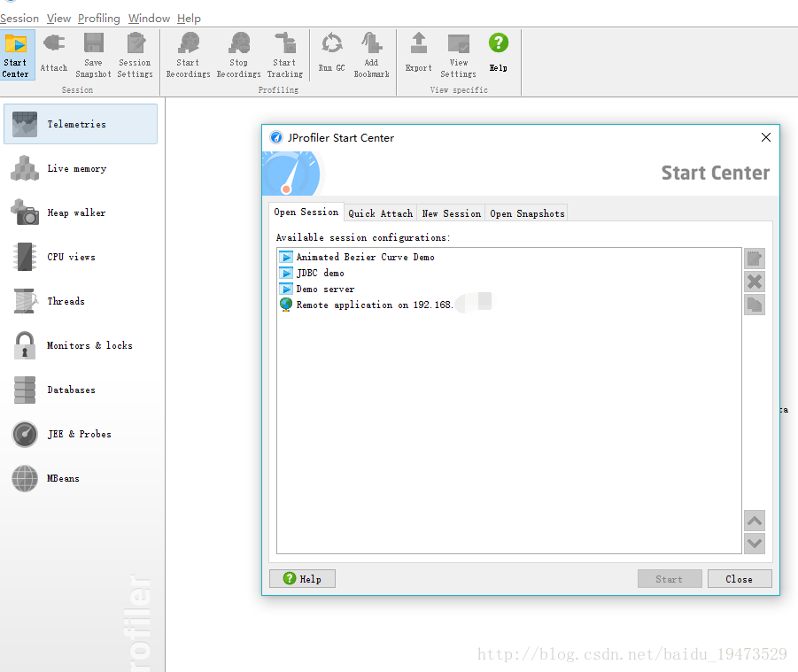Click the Help button in the dialog
This screenshot has width=798, height=672.
(302, 579)
